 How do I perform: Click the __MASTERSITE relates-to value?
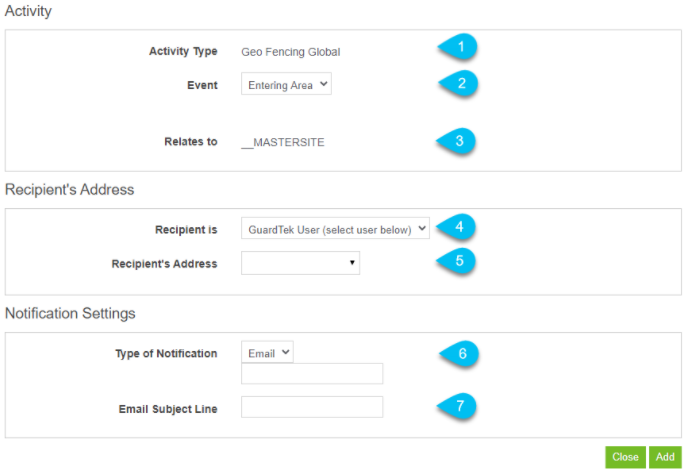[283, 142]
